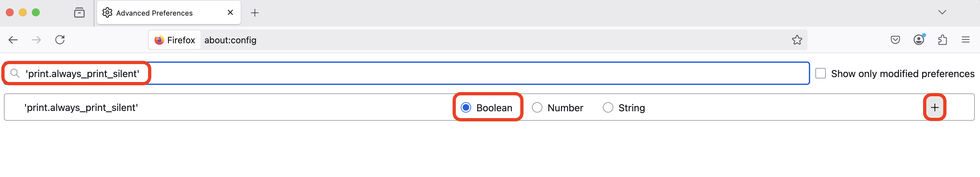Open the Save to Pocket icon
This screenshot has height=177, width=980.
click(895, 40)
